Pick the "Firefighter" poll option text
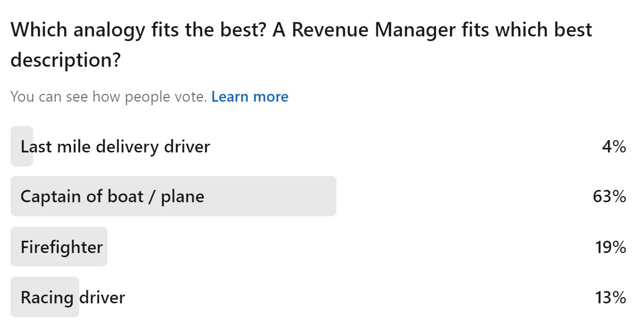Image resolution: width=644 pixels, height=329 pixels. [x=62, y=247]
